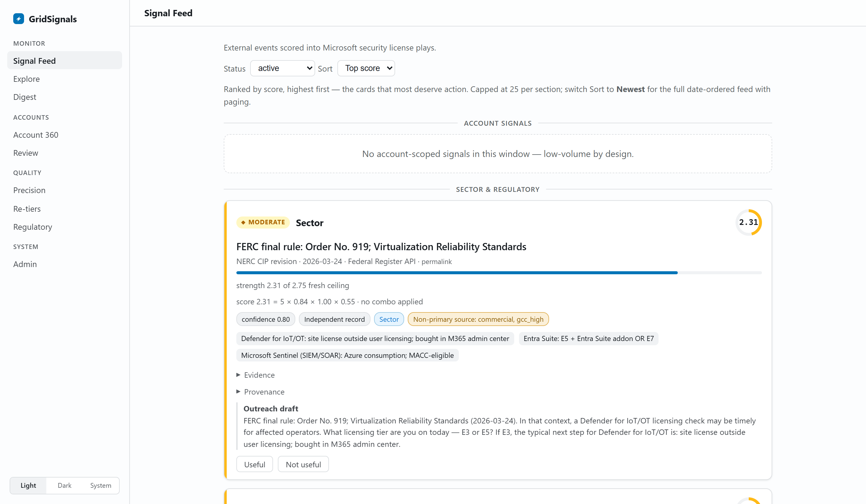Screen dimensions: 866x504
Task: Click the Signal Feed page heading
Action: point(168,13)
